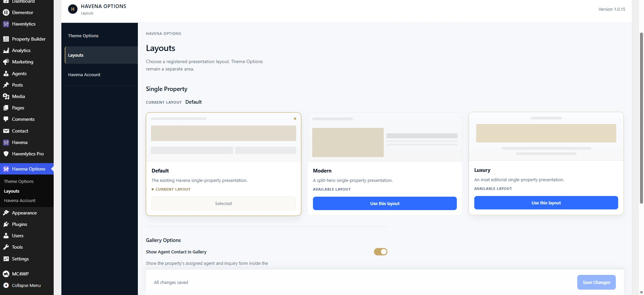The height and width of the screenshot is (295, 644).
Task: Click the Layouts page heading
Action: 161,48
